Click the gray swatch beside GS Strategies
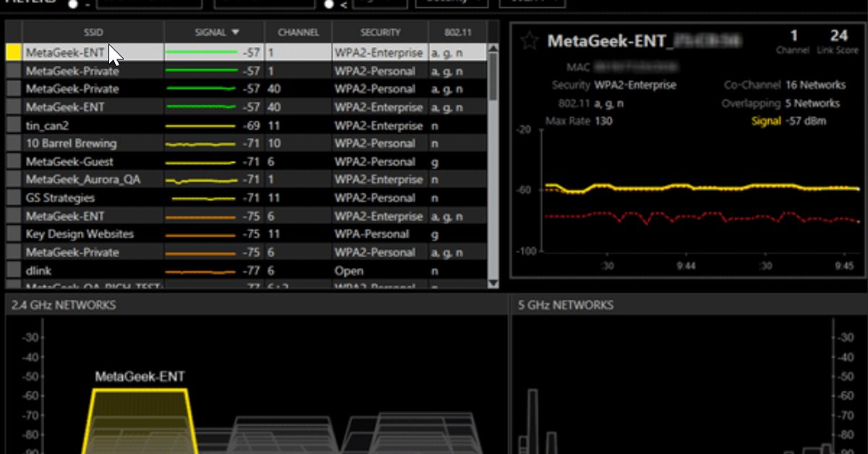 coord(14,198)
